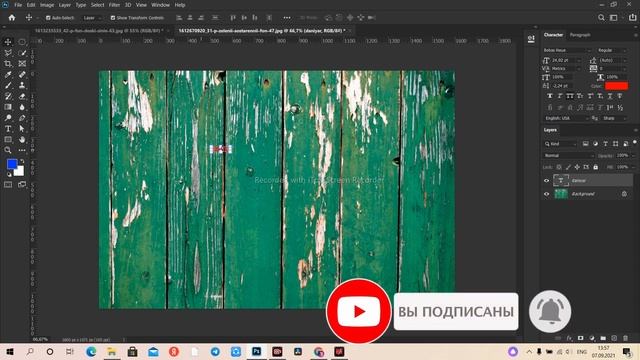The height and width of the screenshot is (360, 640).
Task: Toggle Underline in Character panel
Action: pos(610,96)
